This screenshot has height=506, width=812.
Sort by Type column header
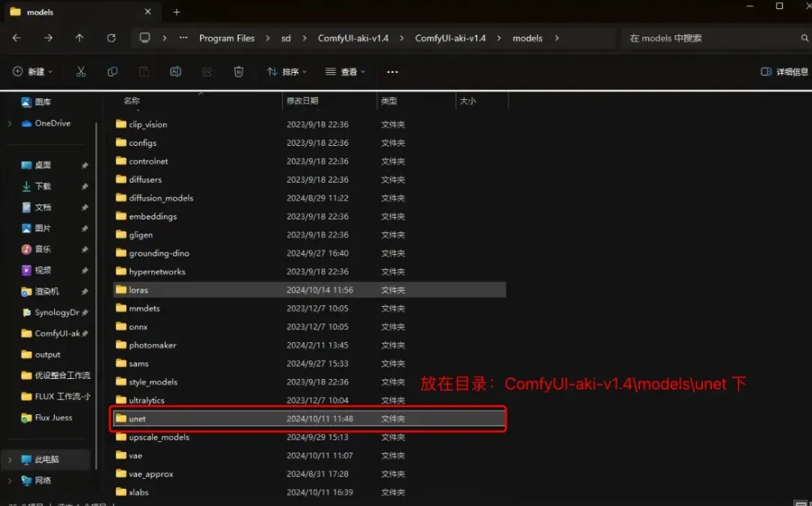[389, 101]
